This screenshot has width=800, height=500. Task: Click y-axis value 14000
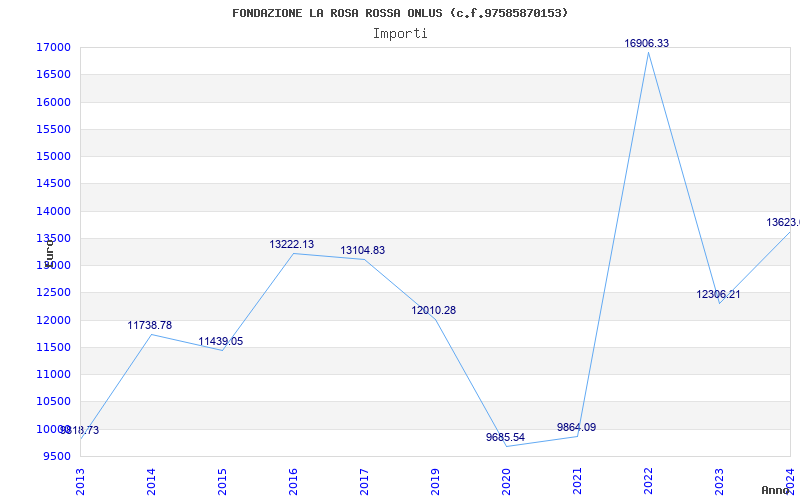(x=53, y=211)
